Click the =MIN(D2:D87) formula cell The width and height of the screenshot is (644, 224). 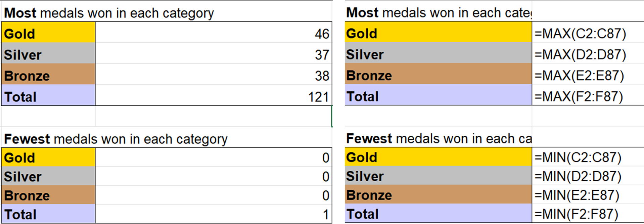coord(588,176)
